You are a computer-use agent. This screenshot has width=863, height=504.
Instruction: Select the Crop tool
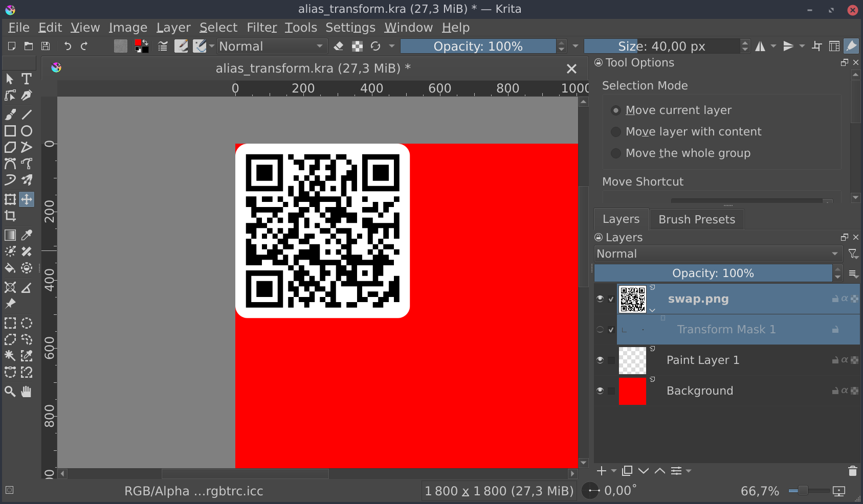[x=10, y=216]
